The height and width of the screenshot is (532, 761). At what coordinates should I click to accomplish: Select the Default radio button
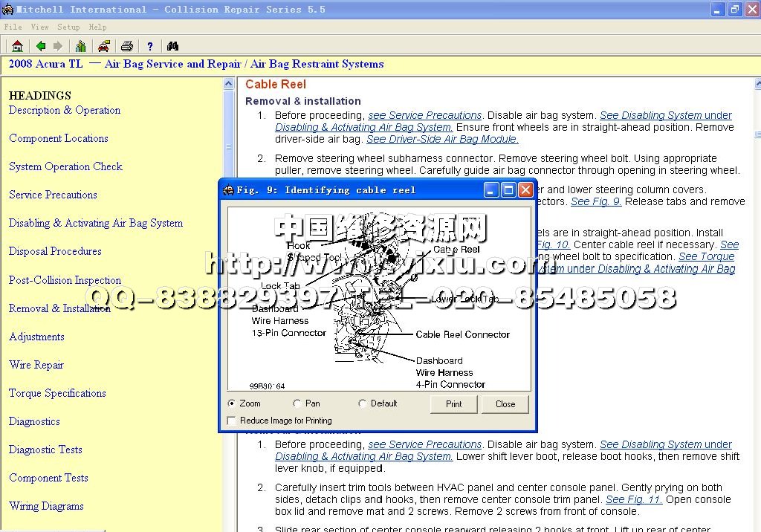[x=363, y=403]
